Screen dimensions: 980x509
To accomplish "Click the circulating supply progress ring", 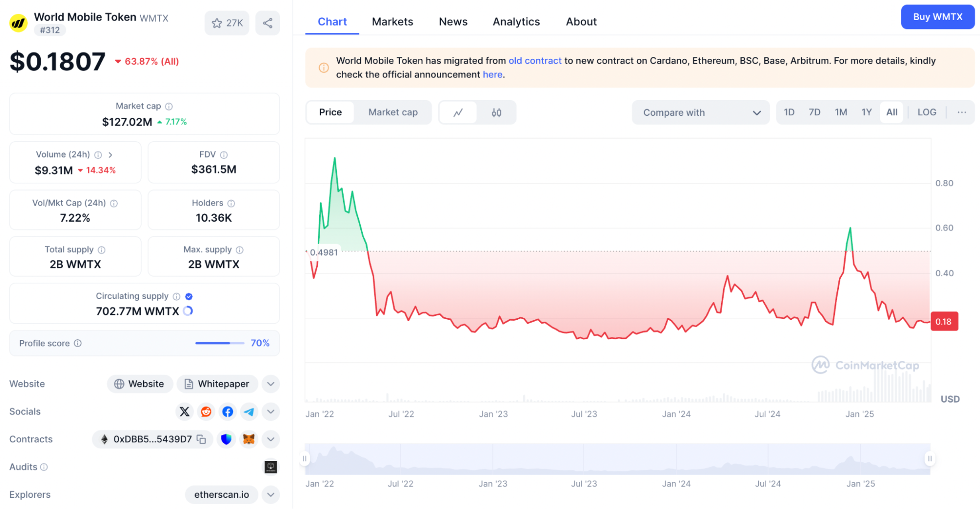I will point(188,311).
